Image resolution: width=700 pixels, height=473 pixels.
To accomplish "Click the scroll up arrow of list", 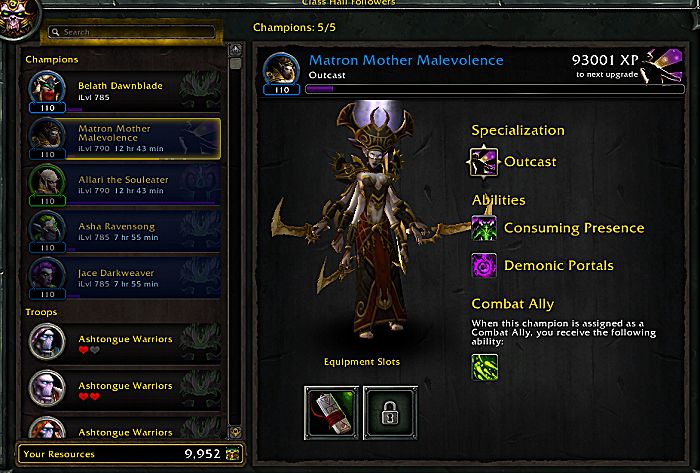I will (235, 50).
